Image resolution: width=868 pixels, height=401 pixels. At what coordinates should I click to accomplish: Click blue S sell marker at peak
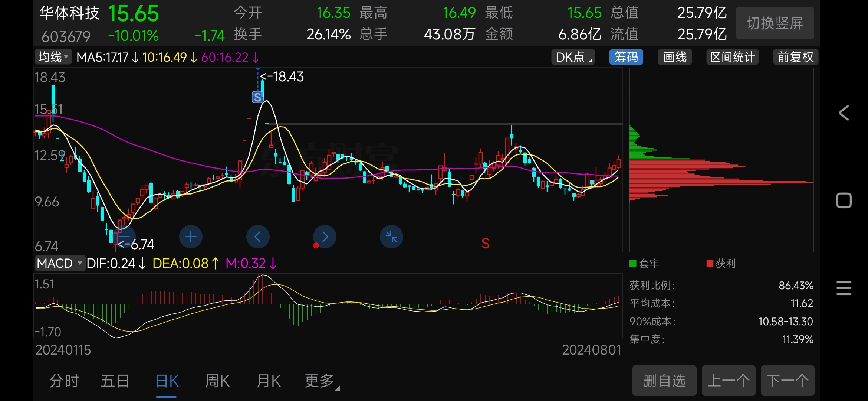click(257, 97)
